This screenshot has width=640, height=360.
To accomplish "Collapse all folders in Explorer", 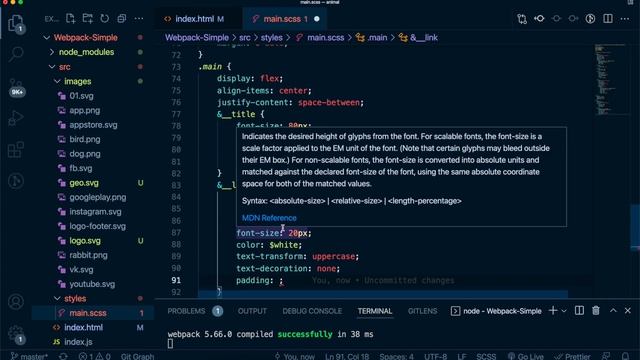I will [122, 19].
